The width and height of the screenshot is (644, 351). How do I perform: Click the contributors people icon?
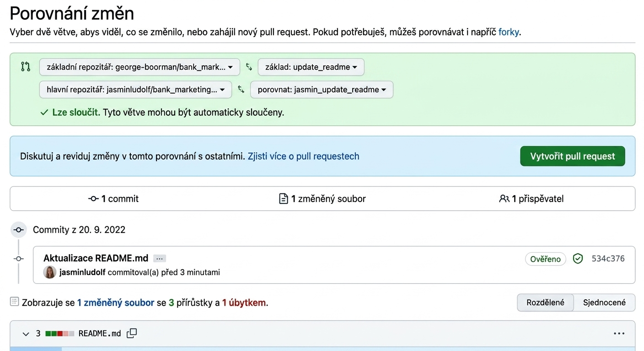tap(504, 199)
